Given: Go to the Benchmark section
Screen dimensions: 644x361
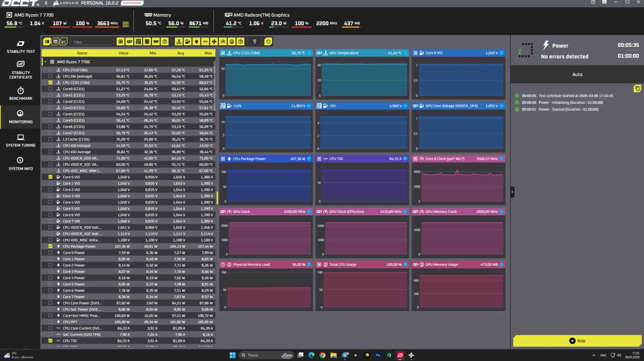Looking at the screenshot, I should 21,94.
